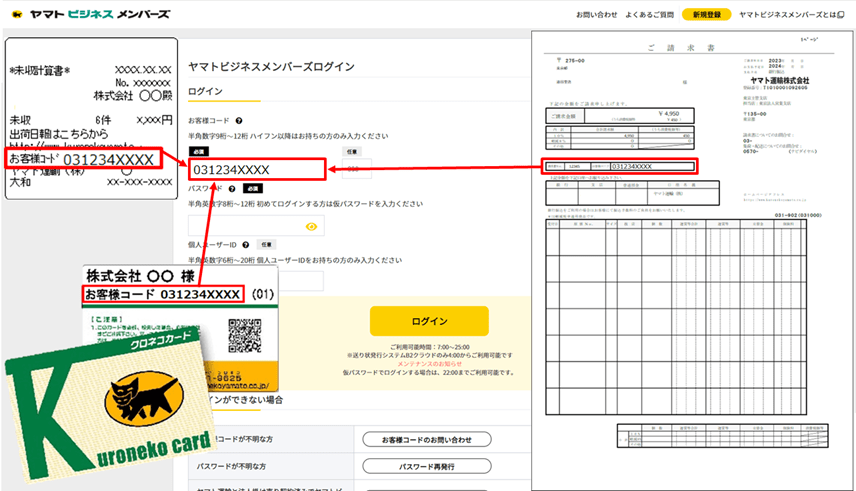Click the external-link icon after ヤマトビジネスメンバーズとは
856x491 pixels.
pyautogui.click(x=841, y=15)
